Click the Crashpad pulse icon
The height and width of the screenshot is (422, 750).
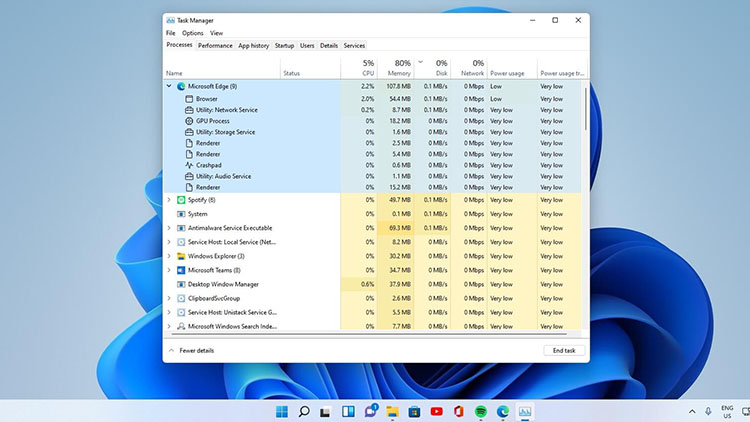coord(189,165)
